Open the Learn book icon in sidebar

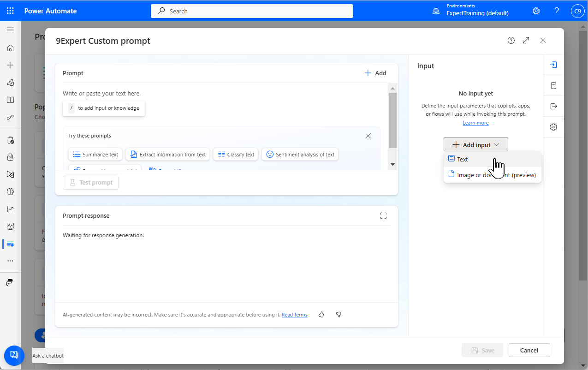click(10, 100)
